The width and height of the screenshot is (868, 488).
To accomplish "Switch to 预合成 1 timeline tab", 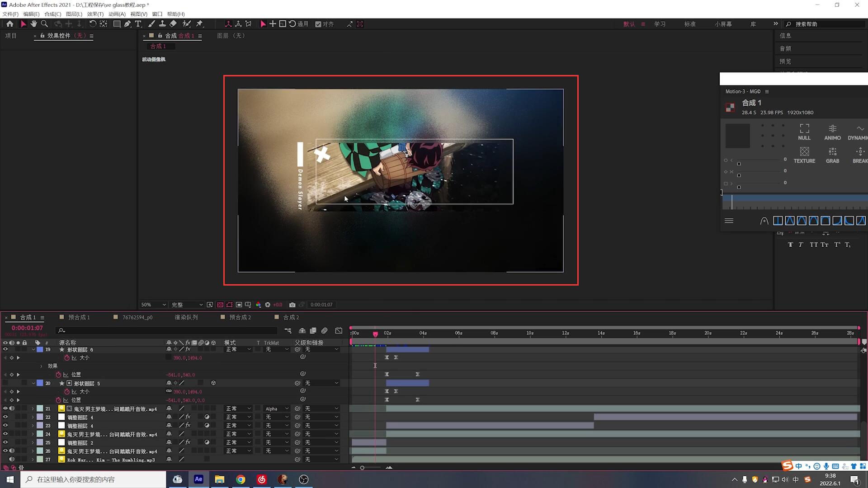I will pos(79,317).
